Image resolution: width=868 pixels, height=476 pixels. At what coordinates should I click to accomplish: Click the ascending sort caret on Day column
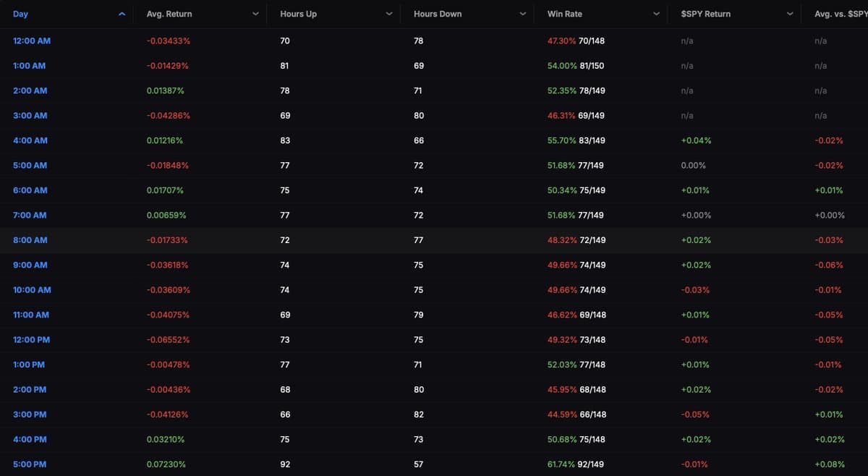click(x=122, y=13)
